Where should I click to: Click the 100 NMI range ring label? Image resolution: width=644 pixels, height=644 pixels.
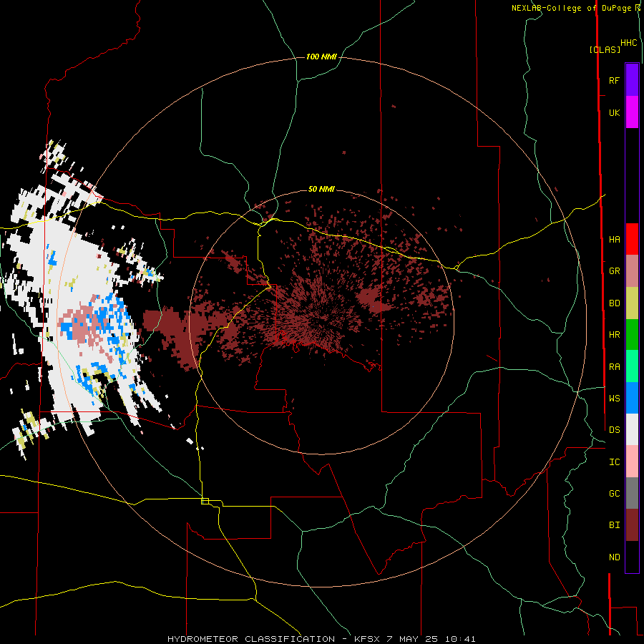(x=321, y=57)
